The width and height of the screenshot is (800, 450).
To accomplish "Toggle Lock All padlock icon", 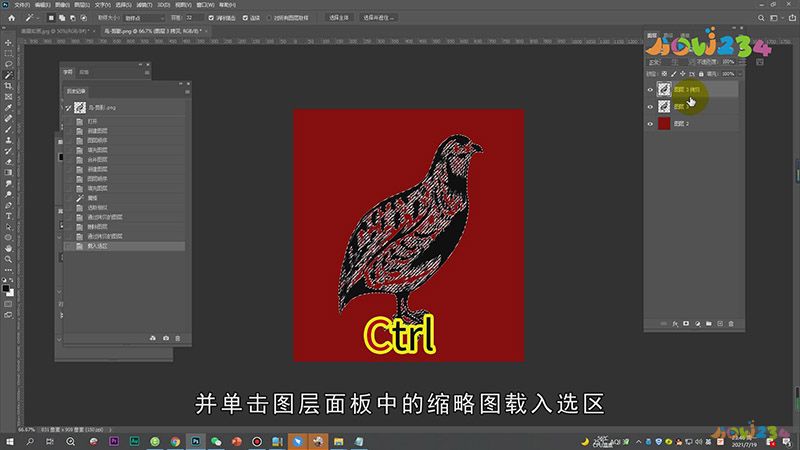I will coord(701,74).
